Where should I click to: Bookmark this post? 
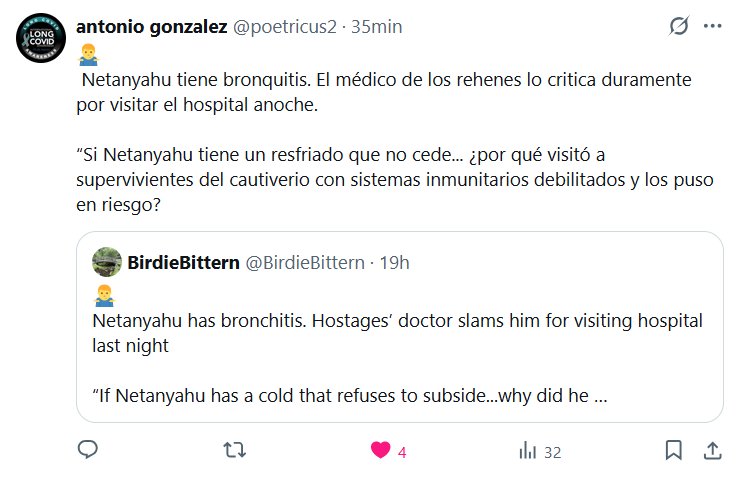(674, 450)
